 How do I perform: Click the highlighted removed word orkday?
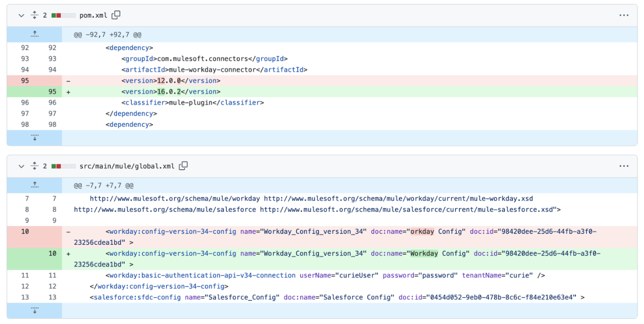point(422,231)
